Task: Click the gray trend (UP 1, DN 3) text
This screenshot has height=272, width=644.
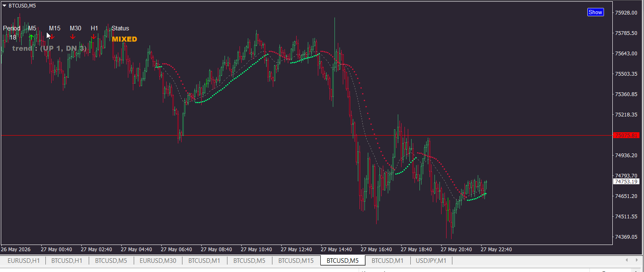Action: click(50, 49)
